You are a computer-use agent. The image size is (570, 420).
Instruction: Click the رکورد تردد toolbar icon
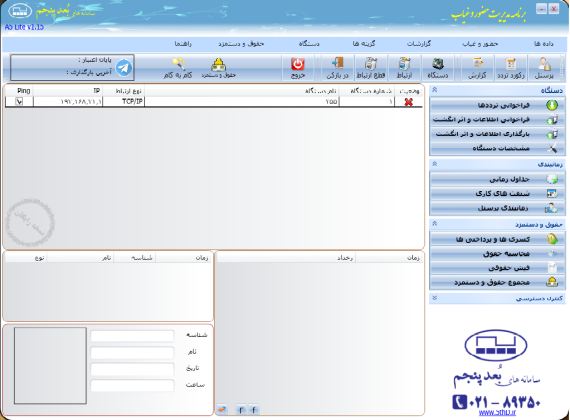(x=510, y=68)
